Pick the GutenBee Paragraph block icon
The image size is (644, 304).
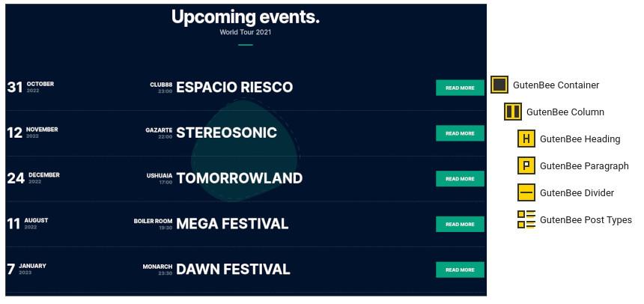point(526,165)
